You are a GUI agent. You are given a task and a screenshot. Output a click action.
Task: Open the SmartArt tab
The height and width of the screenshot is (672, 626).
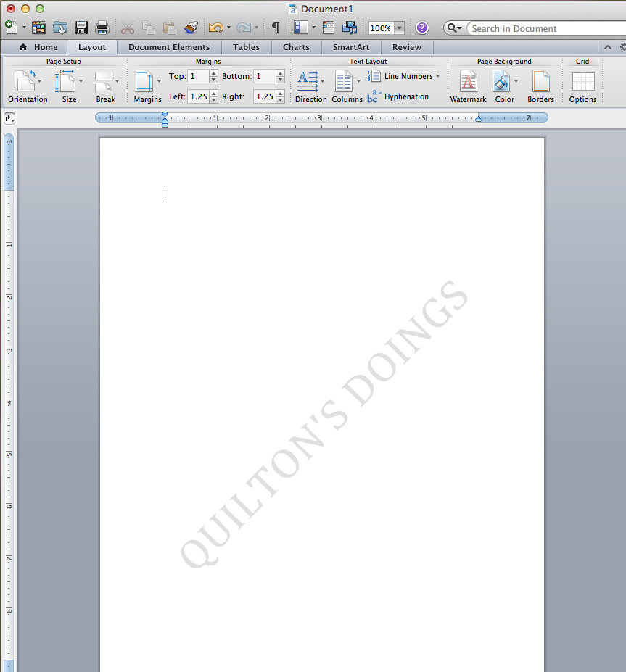click(x=351, y=47)
